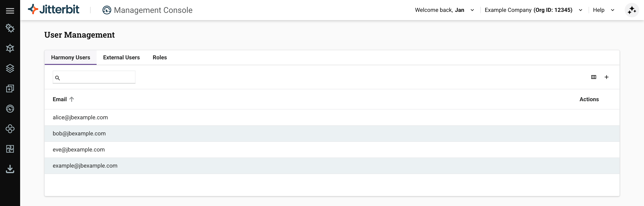
Task: Open the hamburger navigation menu
Action: tap(10, 11)
